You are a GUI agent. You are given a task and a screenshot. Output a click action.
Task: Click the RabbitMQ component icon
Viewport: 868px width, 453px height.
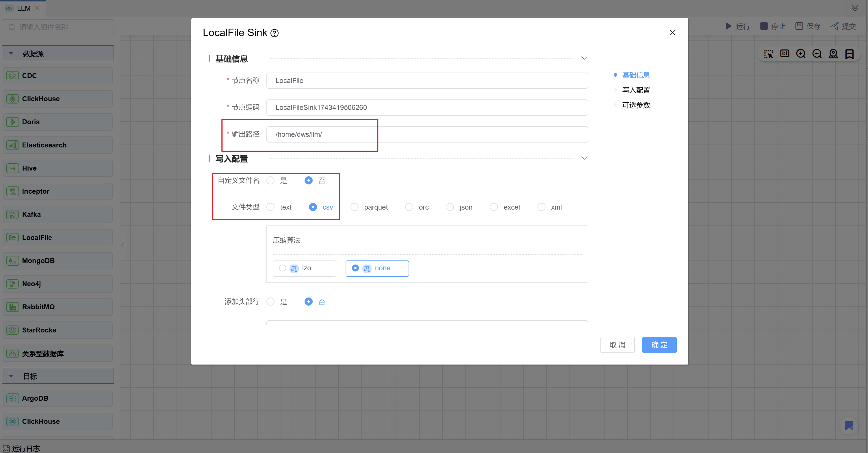(x=12, y=307)
